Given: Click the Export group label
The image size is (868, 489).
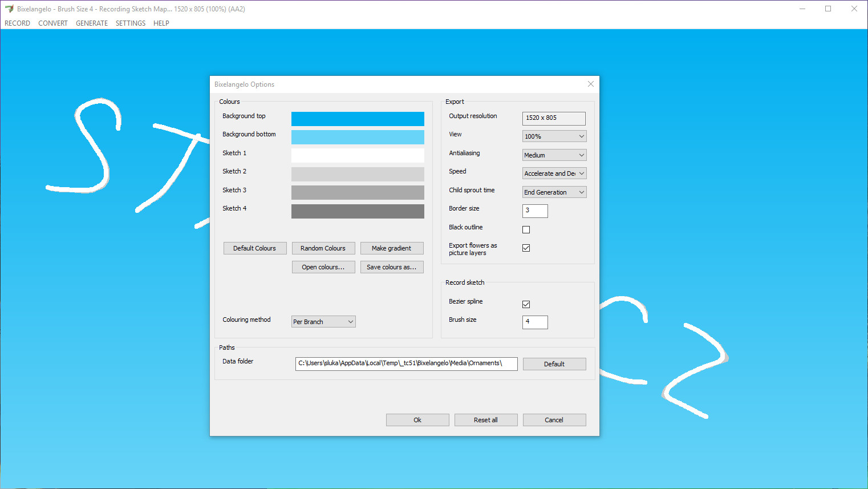Looking at the screenshot, I should click(455, 102).
